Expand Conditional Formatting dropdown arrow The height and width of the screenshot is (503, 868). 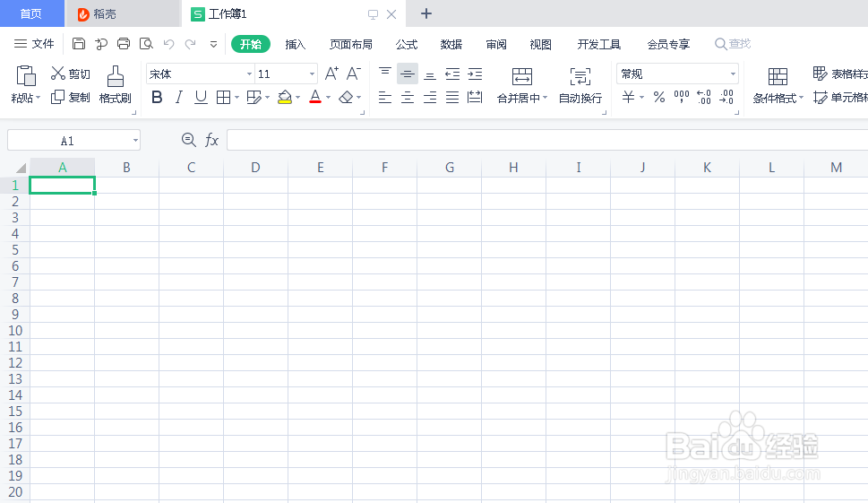pos(801,98)
